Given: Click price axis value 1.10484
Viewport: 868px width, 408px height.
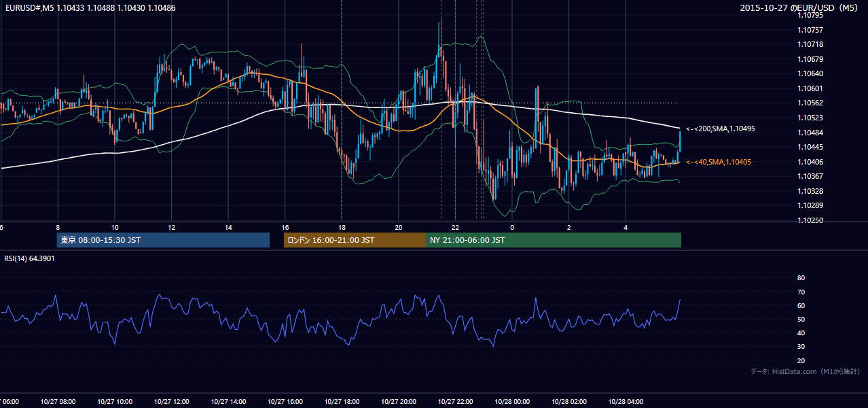Looking at the screenshot, I should [811, 133].
